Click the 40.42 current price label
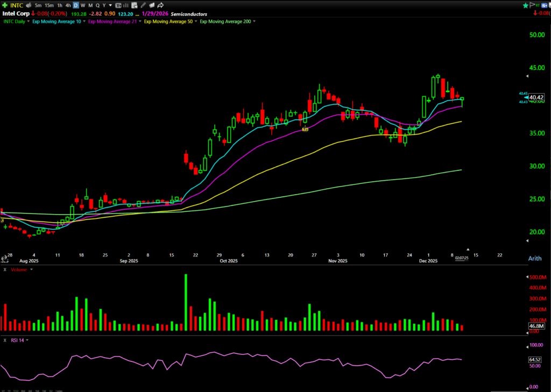 536,97
